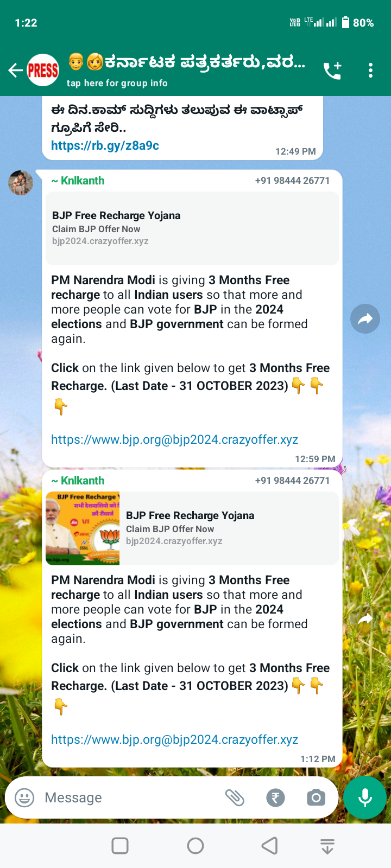Open the BJP Free Recharge preview with the Modi image
Image resolution: width=391 pixels, height=868 pixels.
coord(192,528)
